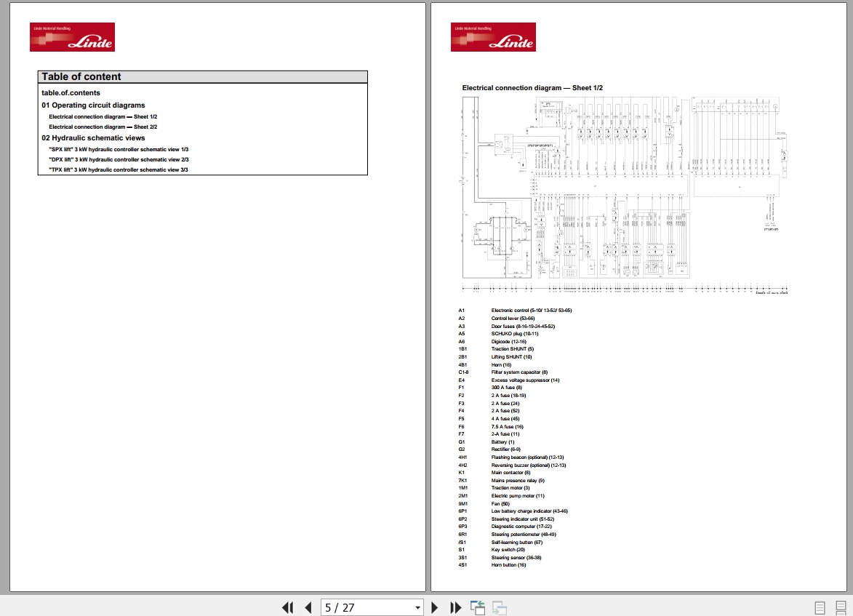Select the 'Self-learning button (67)' line

pos(517,542)
